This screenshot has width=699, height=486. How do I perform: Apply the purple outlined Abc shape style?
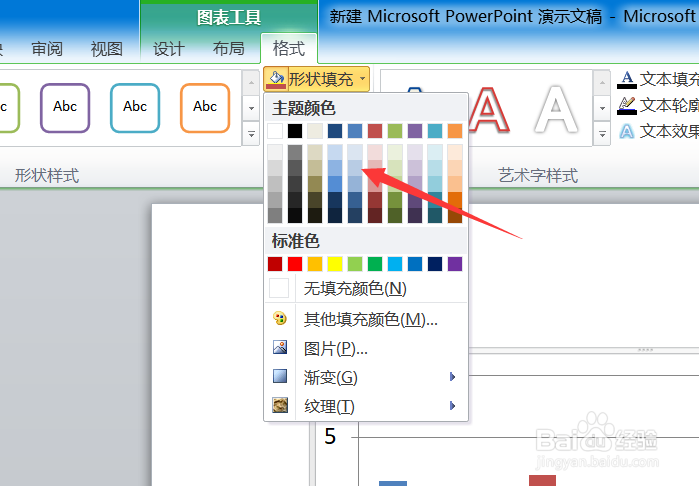[x=65, y=108]
